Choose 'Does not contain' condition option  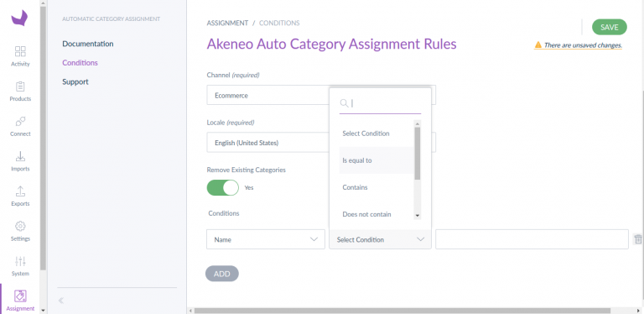coord(377,214)
